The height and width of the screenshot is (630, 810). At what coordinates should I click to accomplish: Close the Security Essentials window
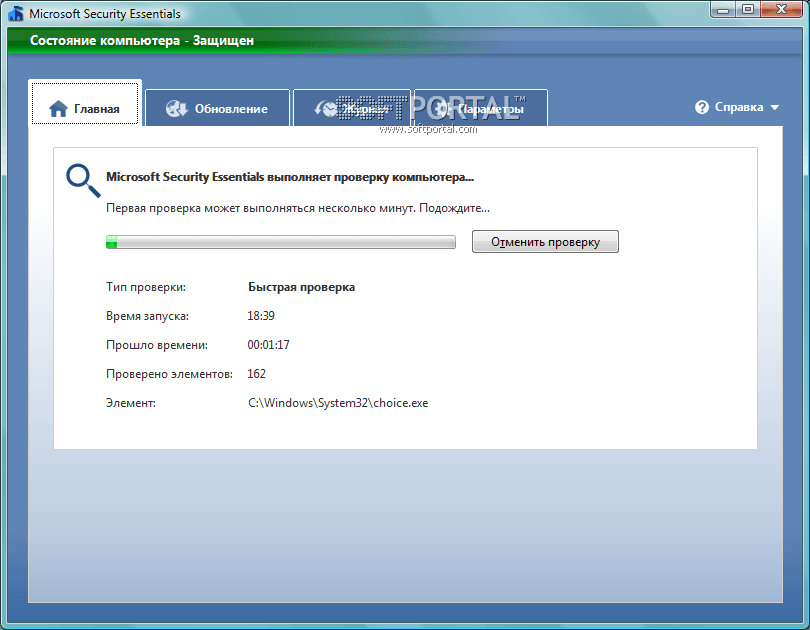tap(781, 10)
